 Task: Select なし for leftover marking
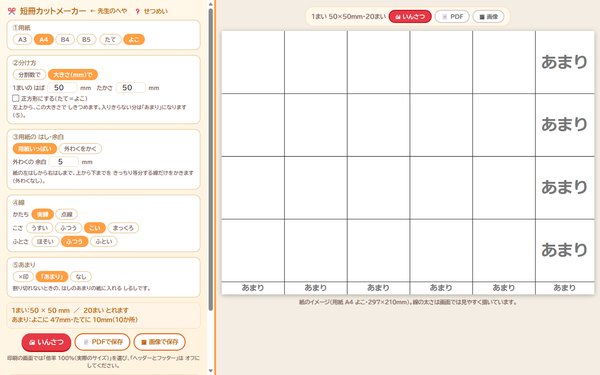(81, 276)
